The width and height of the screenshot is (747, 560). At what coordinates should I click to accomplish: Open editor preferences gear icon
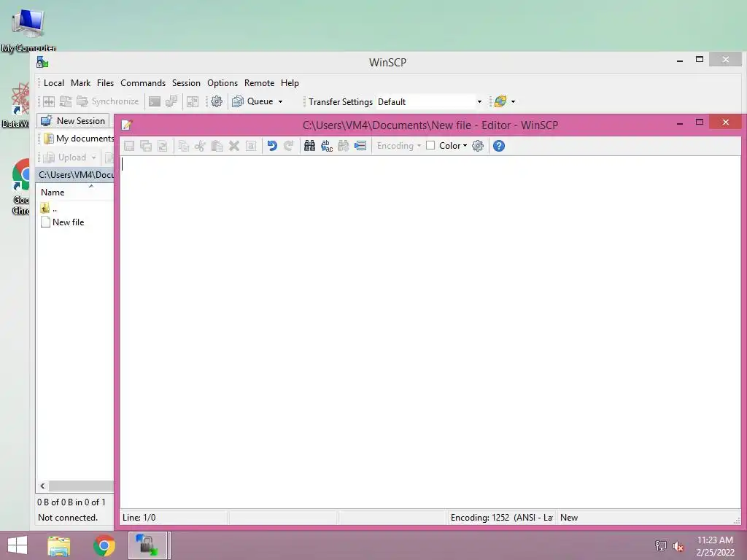tap(478, 146)
